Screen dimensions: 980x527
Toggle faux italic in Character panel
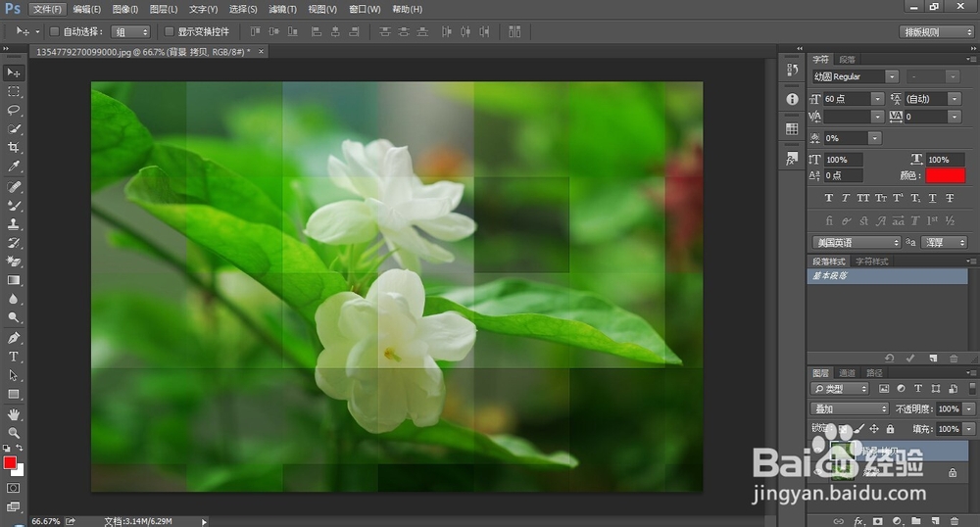tap(846, 198)
